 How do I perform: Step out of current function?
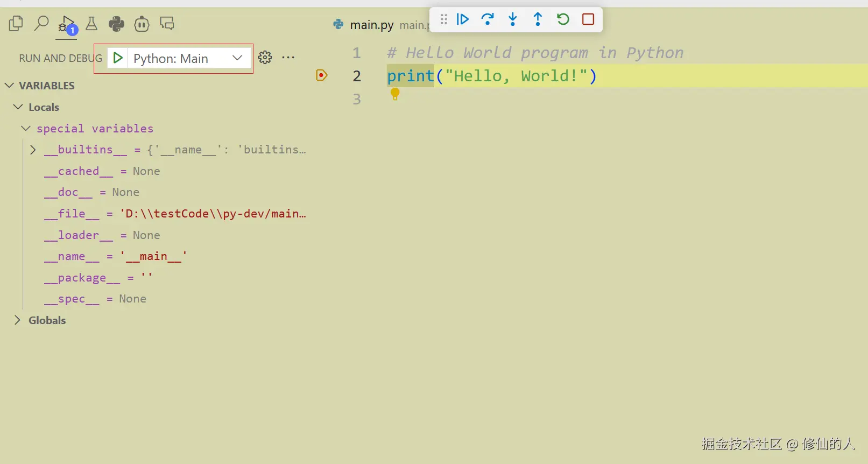coord(538,19)
